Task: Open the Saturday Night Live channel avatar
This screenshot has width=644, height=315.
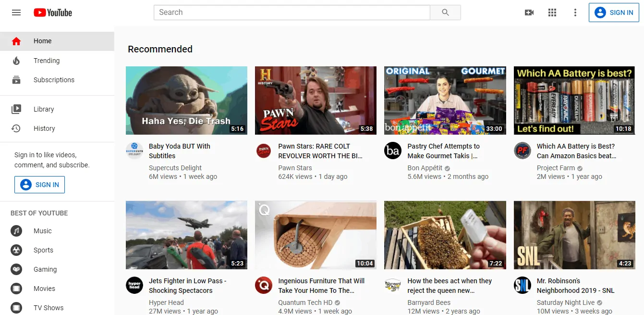Action: tap(522, 285)
